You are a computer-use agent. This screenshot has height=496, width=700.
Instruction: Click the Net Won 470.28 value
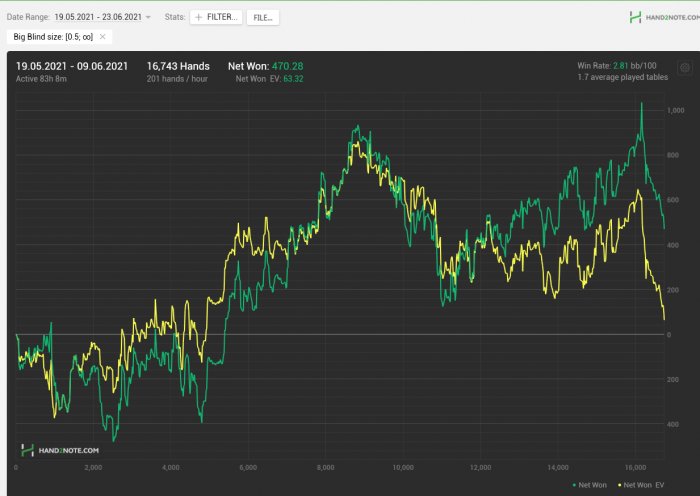pos(287,65)
